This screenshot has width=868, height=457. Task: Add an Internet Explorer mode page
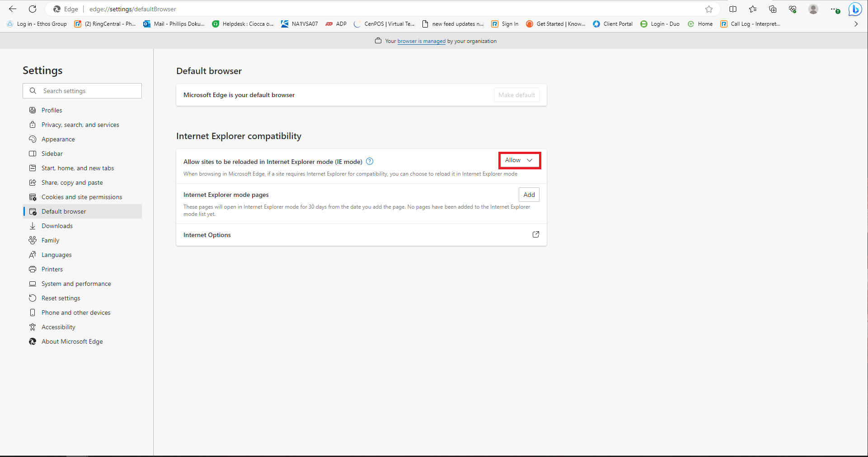(x=529, y=195)
